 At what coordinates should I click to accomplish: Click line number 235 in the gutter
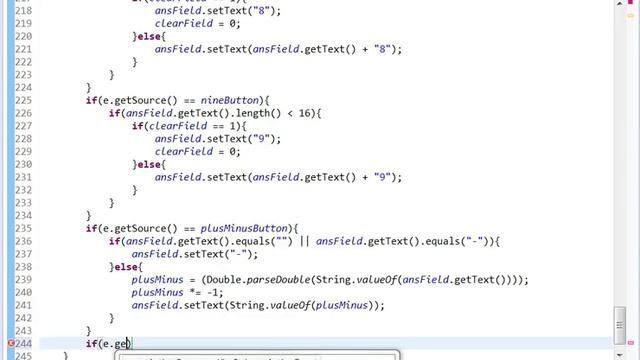(x=23, y=229)
